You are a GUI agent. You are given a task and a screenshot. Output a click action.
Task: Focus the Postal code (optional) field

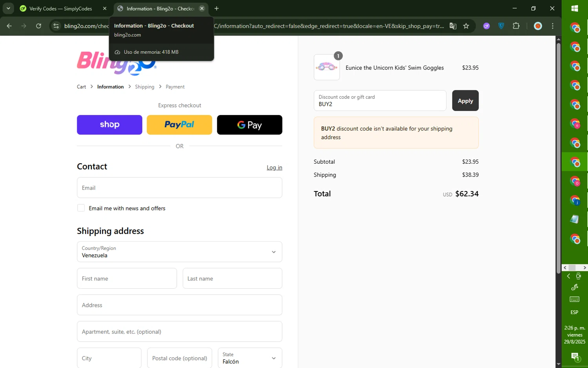click(x=180, y=358)
